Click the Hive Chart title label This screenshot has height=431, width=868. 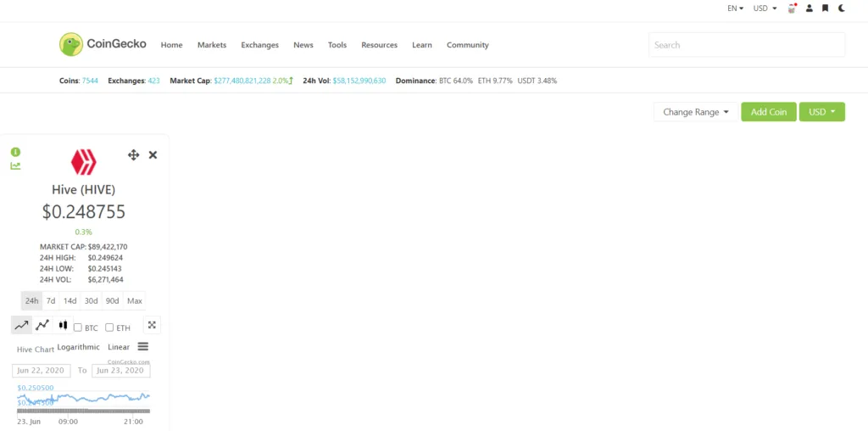pyautogui.click(x=36, y=350)
